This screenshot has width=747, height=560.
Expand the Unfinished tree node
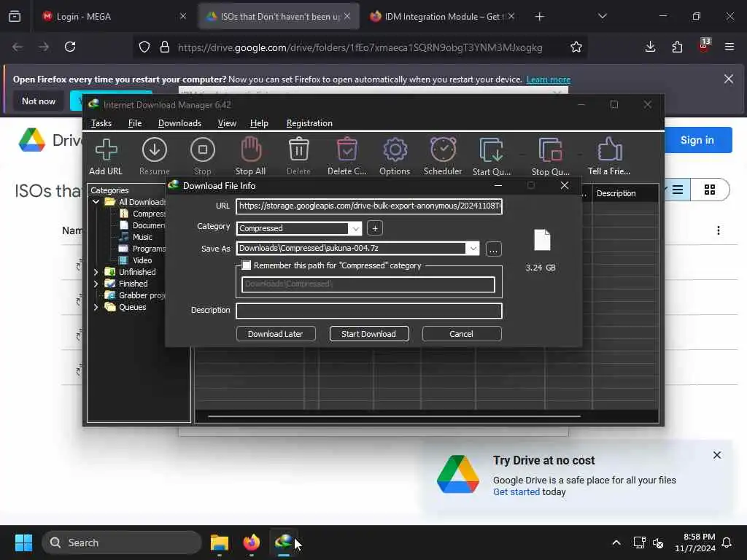[x=96, y=272]
